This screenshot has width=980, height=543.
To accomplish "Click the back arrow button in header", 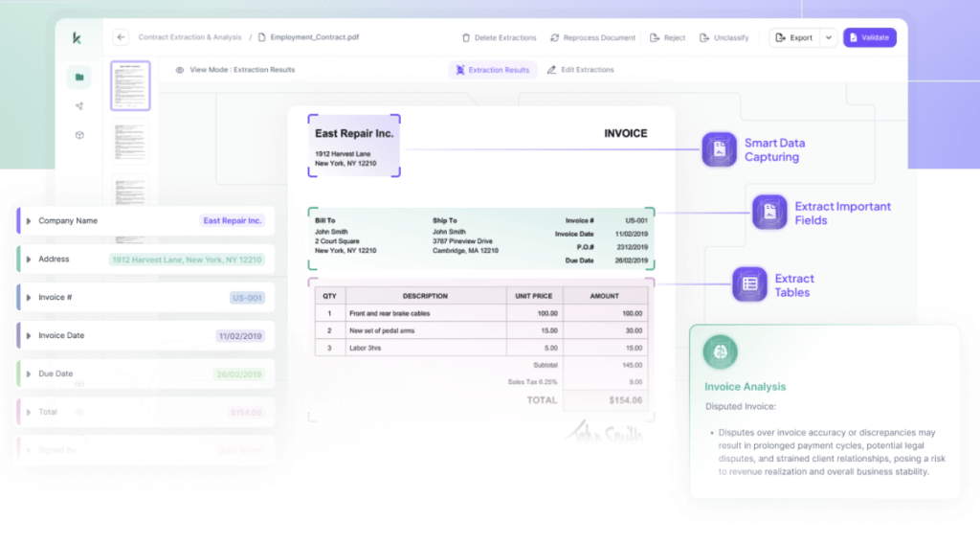I will (121, 37).
